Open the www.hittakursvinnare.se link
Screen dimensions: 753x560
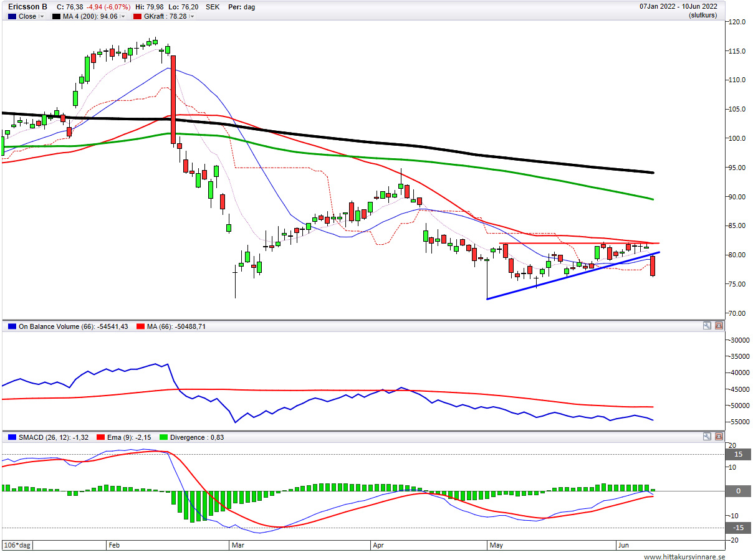[x=684, y=556]
